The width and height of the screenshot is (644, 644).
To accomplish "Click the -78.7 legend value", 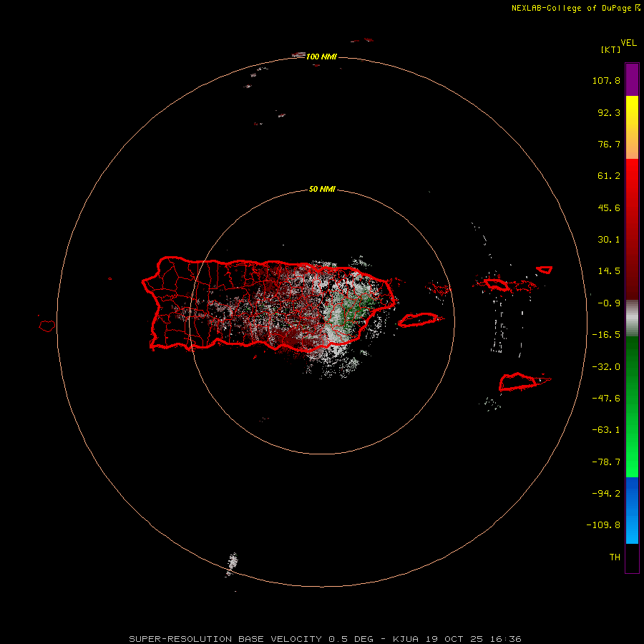I will (606, 462).
